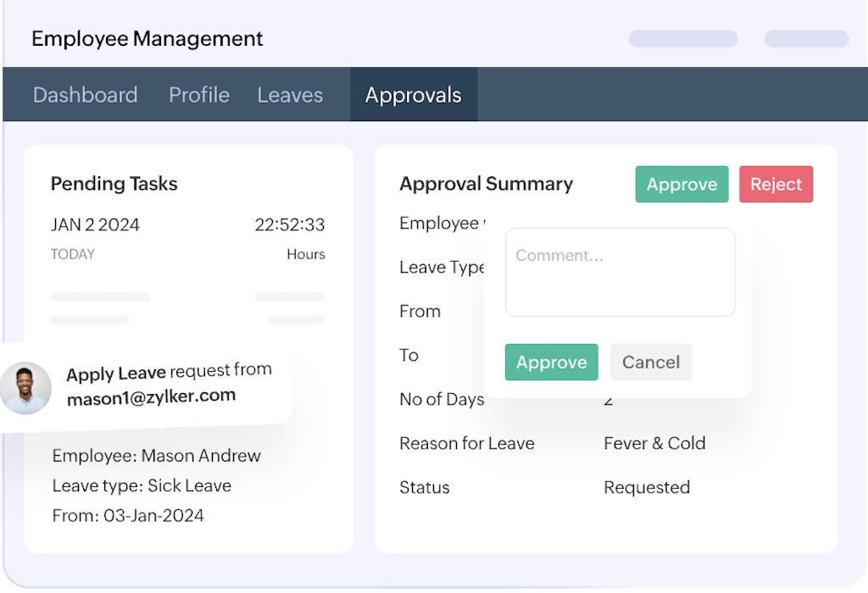Switch to the Profile tab
868x593 pixels.
[x=199, y=95]
